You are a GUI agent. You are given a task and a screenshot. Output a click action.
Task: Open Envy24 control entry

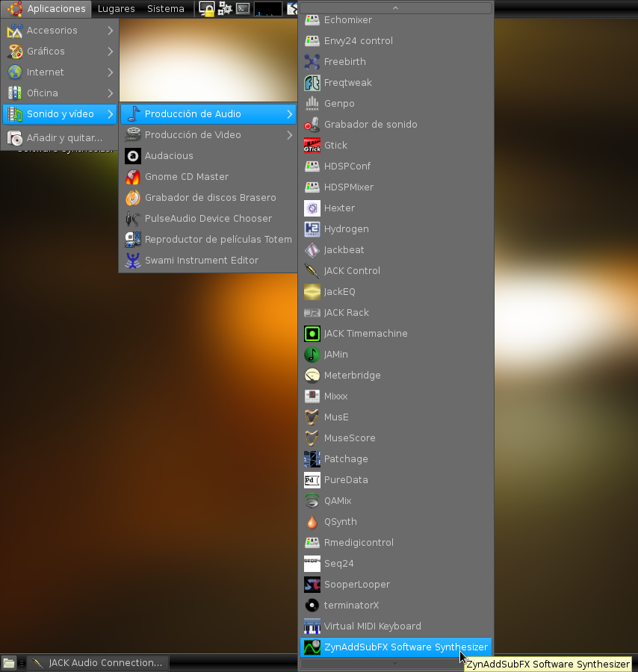coord(396,41)
